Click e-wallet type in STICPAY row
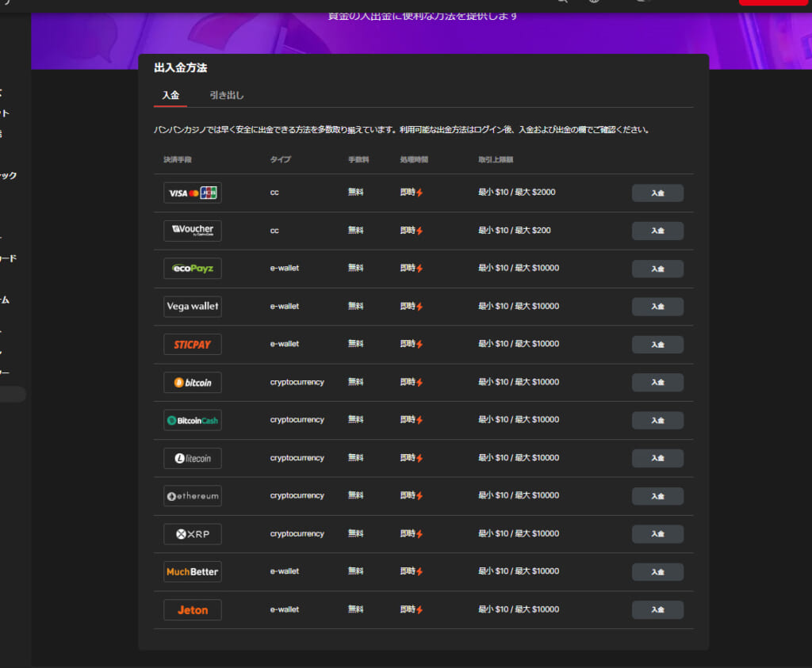The width and height of the screenshot is (812, 668). [285, 344]
